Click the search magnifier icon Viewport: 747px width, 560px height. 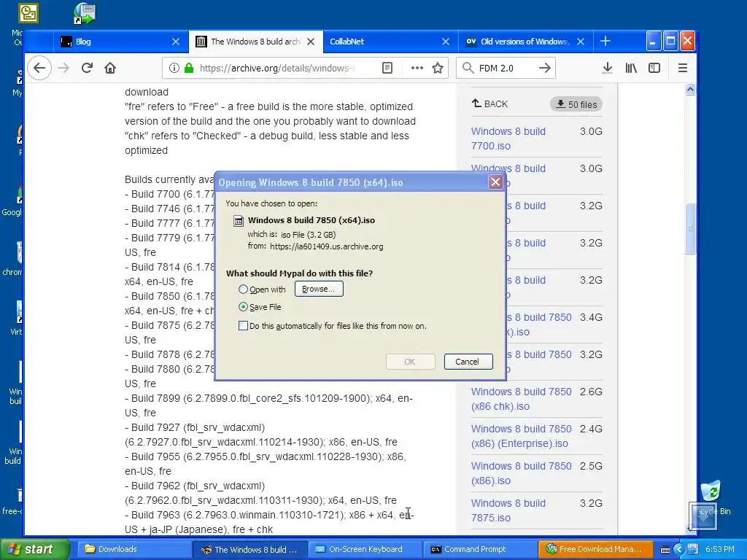468,68
